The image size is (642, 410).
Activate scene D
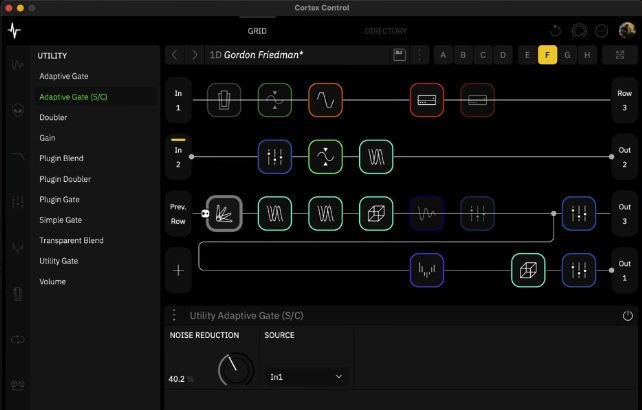tap(503, 55)
